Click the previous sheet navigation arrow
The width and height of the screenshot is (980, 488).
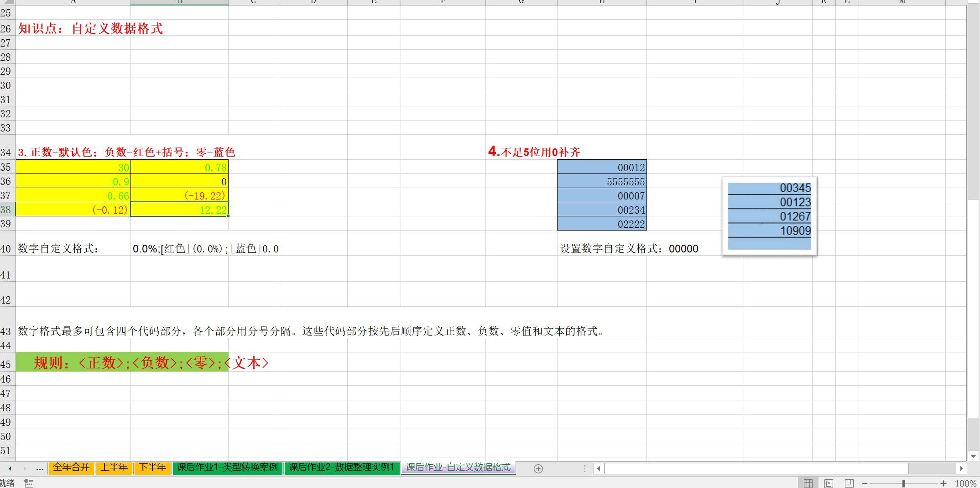(10, 468)
